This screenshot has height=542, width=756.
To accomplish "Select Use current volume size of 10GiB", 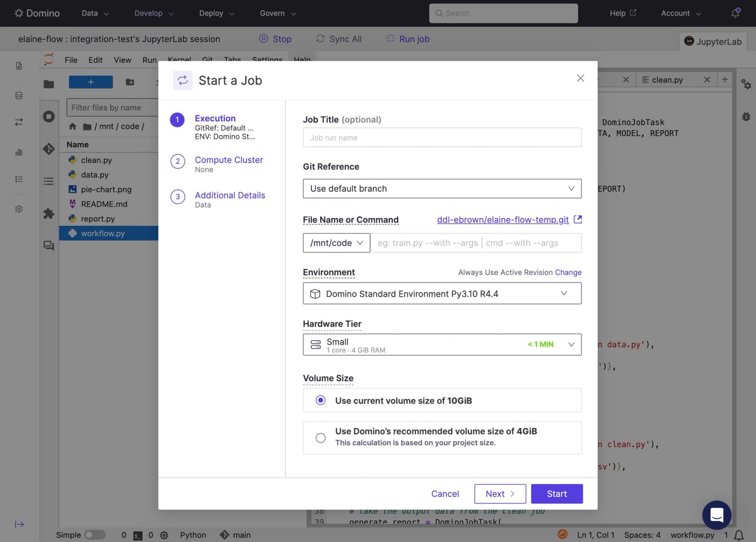I will [x=321, y=400].
